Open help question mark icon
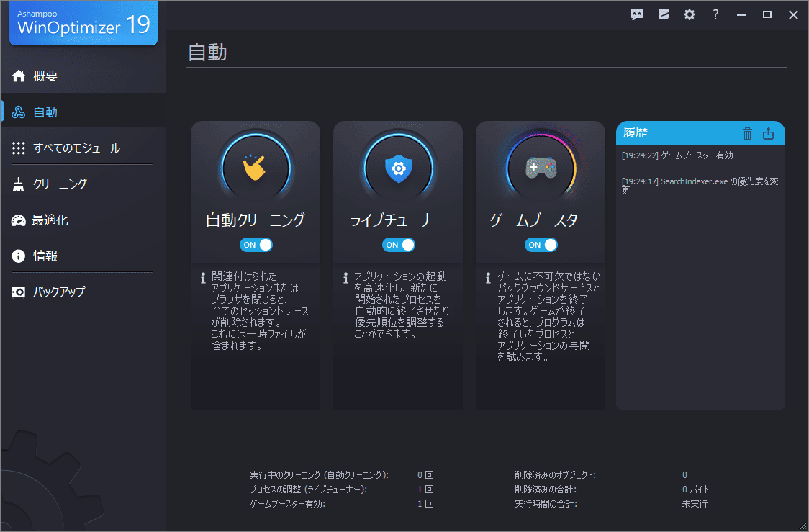 [x=715, y=14]
